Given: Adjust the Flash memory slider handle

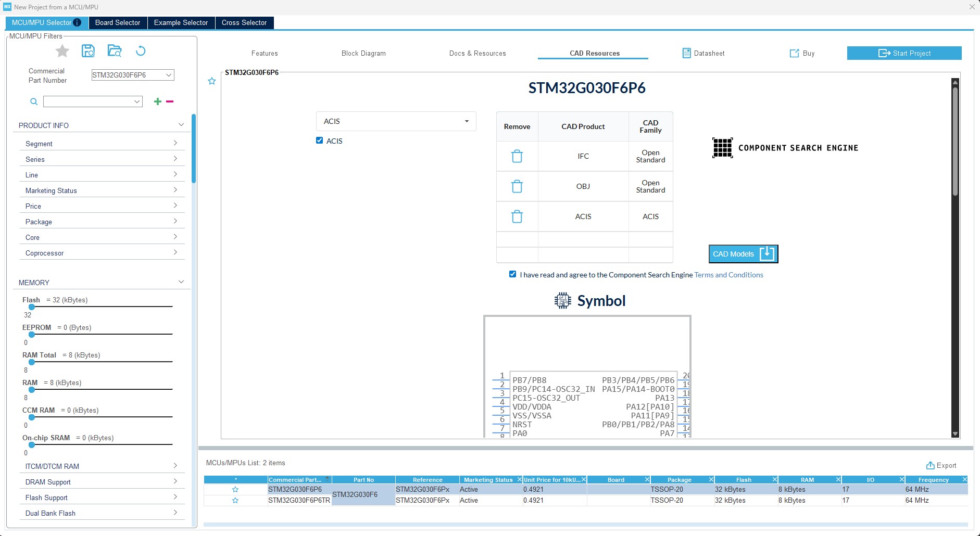Looking at the screenshot, I should (32, 307).
